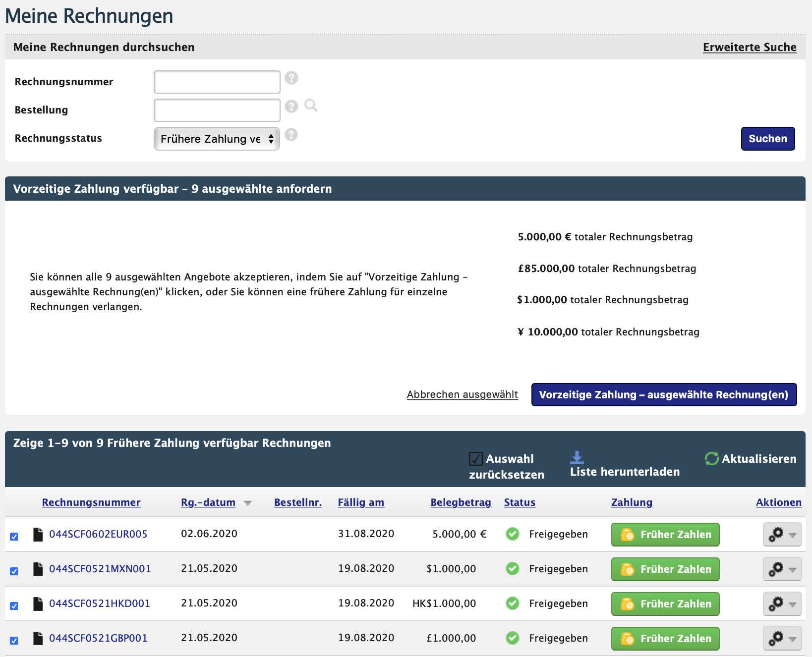Click document icon for invoice 044SCF0521GBP001
The width and height of the screenshot is (812, 657).
click(x=38, y=638)
